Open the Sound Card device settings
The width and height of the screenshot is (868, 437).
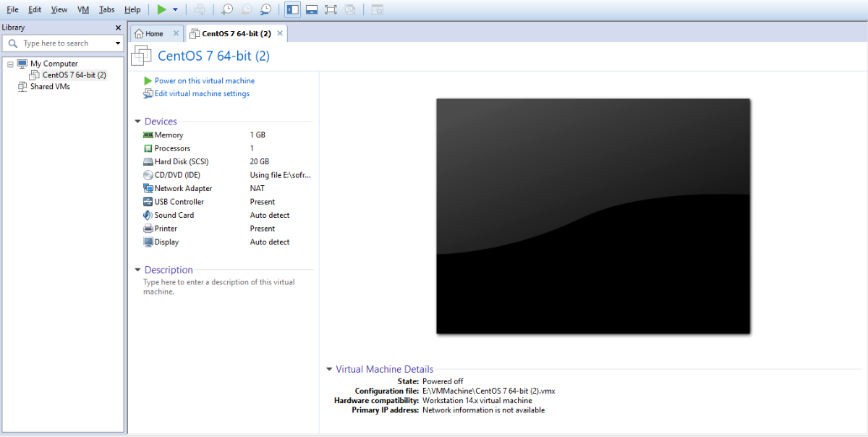click(173, 215)
